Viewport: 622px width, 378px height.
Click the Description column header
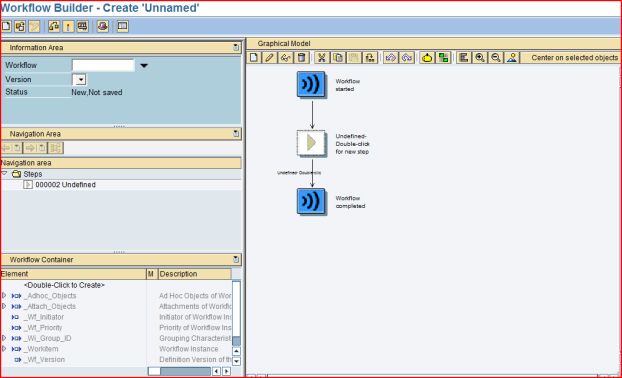click(x=194, y=274)
